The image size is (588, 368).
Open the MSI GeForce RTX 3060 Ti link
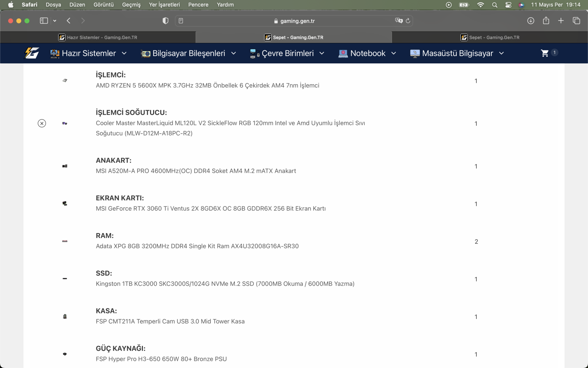coord(211,209)
